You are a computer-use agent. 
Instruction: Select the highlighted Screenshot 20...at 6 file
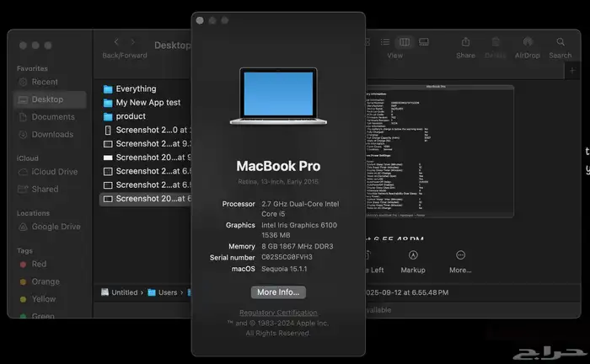pos(146,199)
